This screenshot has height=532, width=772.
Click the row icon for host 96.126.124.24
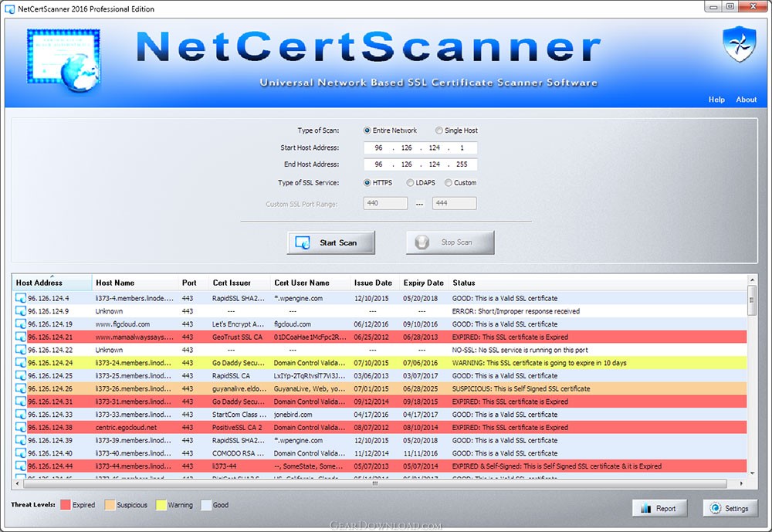pos(21,363)
